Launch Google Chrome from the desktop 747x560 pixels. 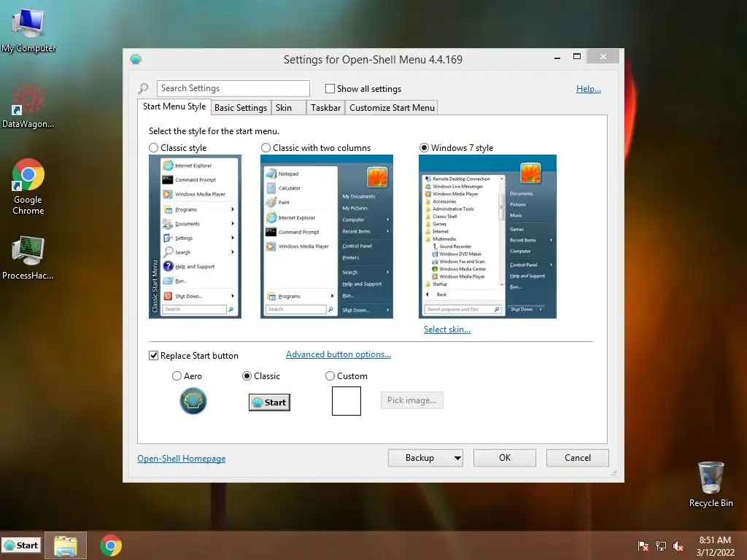click(28, 187)
